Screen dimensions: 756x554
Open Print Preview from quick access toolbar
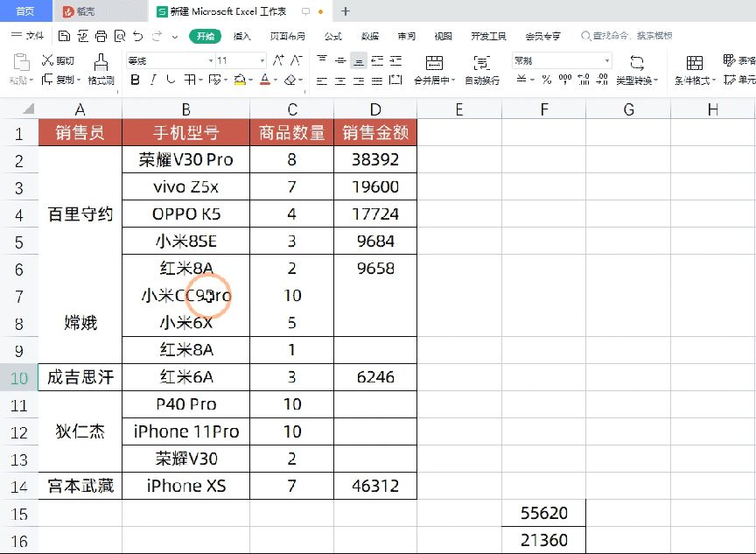120,36
